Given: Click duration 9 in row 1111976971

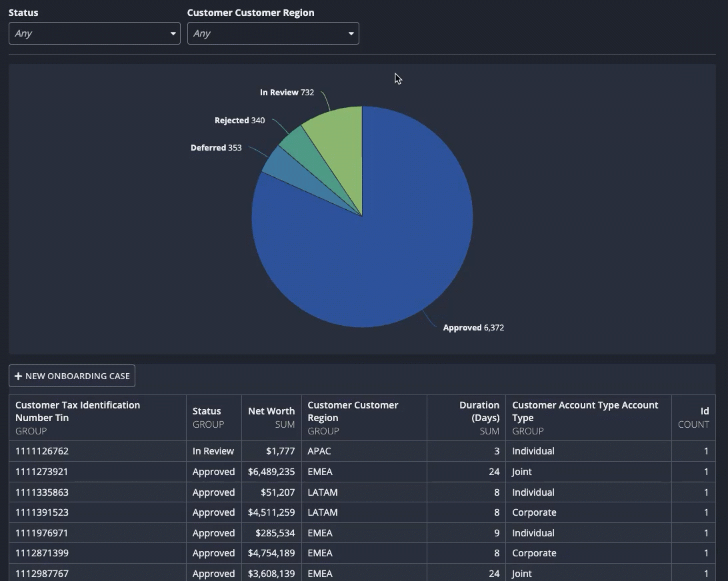Looking at the screenshot, I should point(466,533).
